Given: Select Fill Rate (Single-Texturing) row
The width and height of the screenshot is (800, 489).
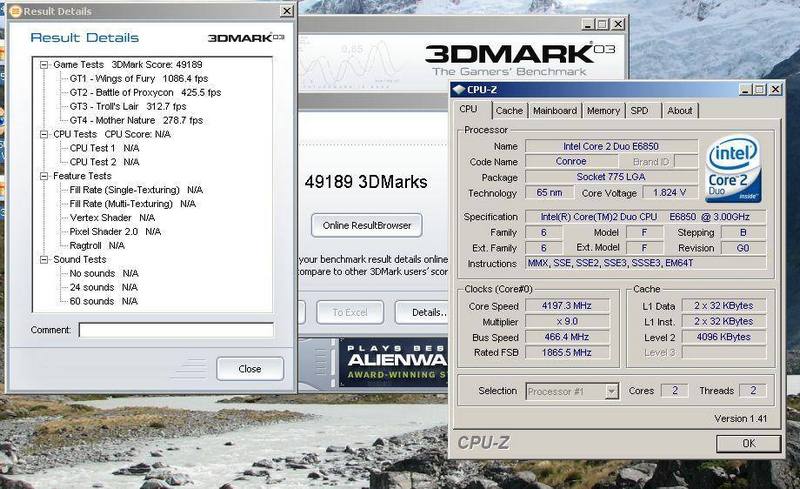Looking at the screenshot, I should click(136, 190).
